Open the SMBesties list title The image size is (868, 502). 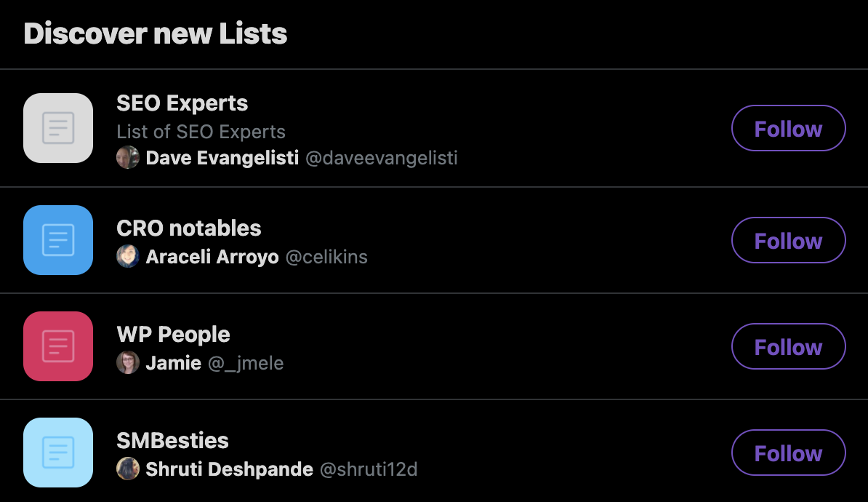point(173,440)
